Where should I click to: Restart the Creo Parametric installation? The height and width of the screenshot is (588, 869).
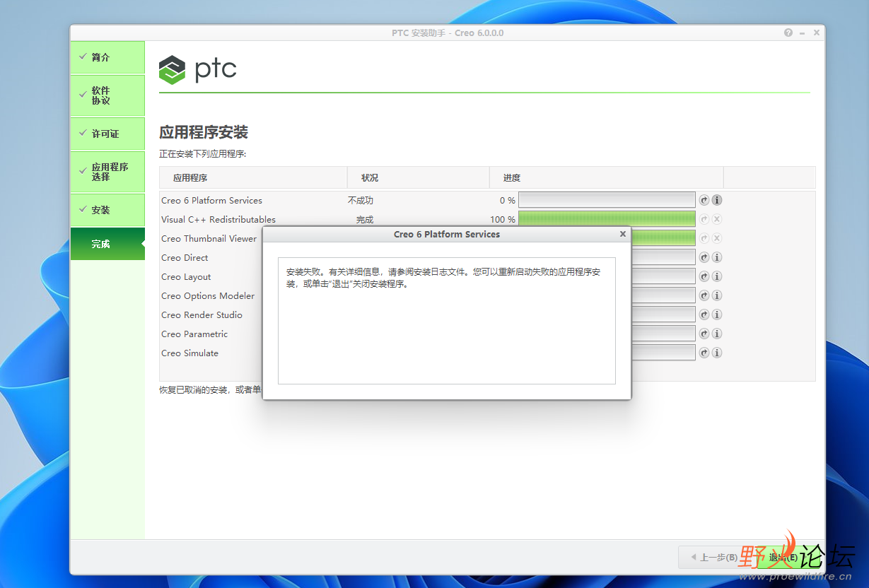pos(704,334)
